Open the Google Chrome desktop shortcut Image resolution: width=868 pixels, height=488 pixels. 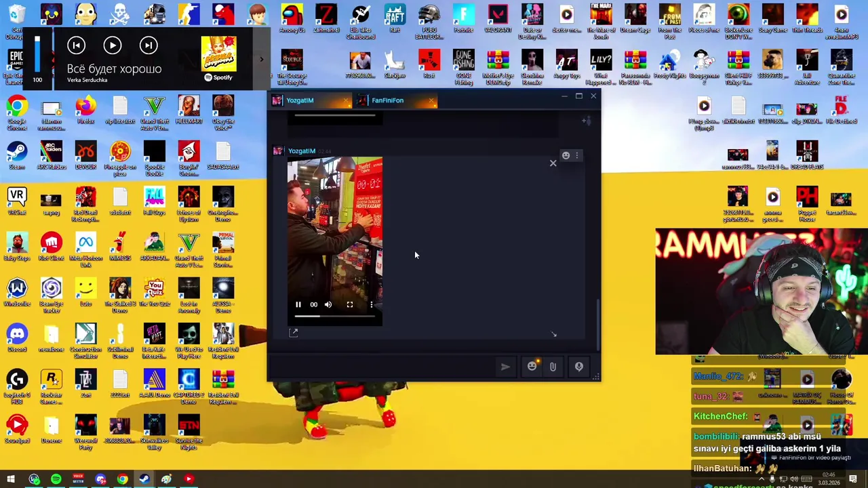pyautogui.click(x=17, y=113)
